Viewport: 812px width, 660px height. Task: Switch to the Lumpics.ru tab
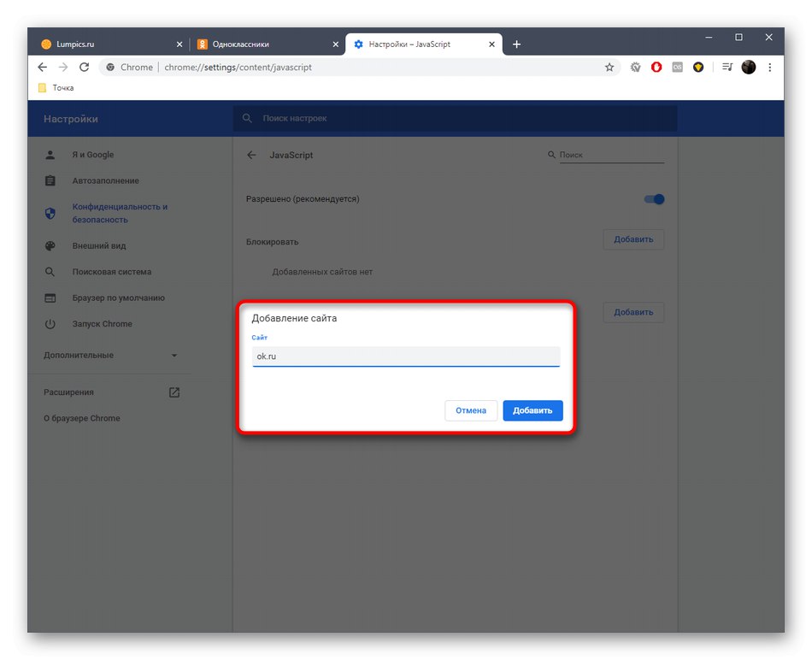pyautogui.click(x=112, y=44)
